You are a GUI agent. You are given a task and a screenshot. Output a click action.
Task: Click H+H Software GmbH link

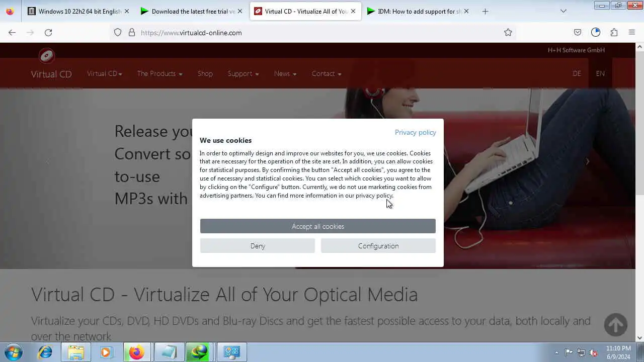(x=576, y=50)
